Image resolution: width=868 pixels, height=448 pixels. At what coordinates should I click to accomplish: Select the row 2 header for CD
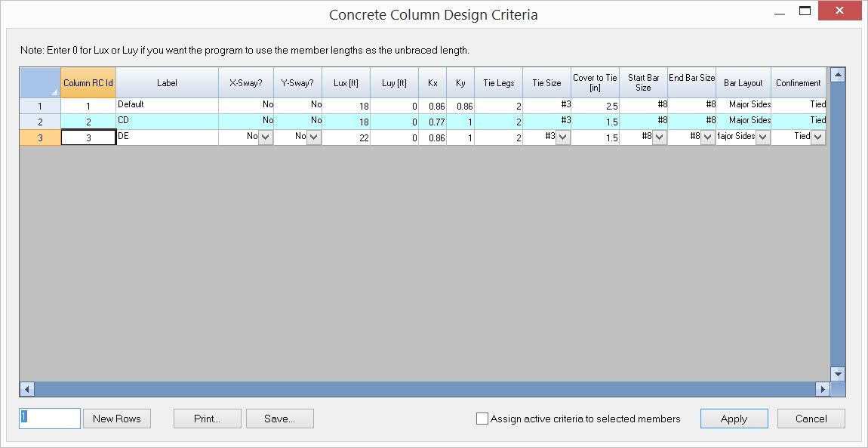39,120
